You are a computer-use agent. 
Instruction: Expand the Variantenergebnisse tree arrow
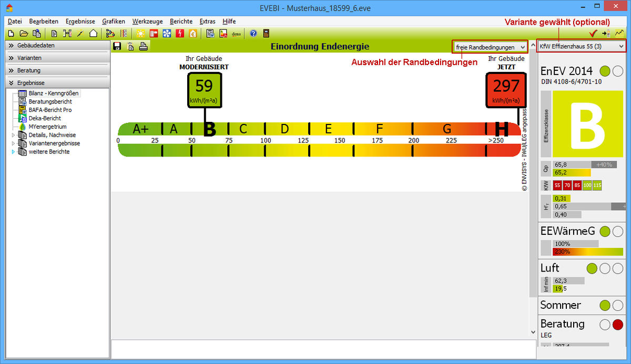[14, 143]
